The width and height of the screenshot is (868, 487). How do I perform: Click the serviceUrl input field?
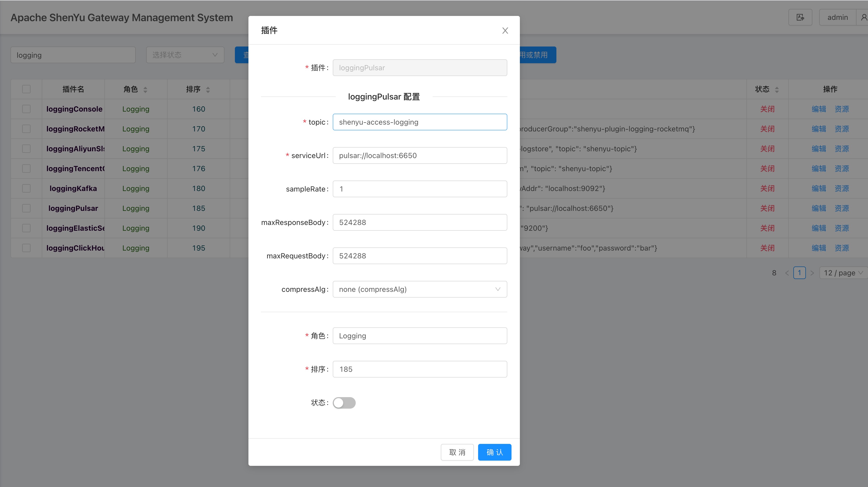[x=419, y=155]
